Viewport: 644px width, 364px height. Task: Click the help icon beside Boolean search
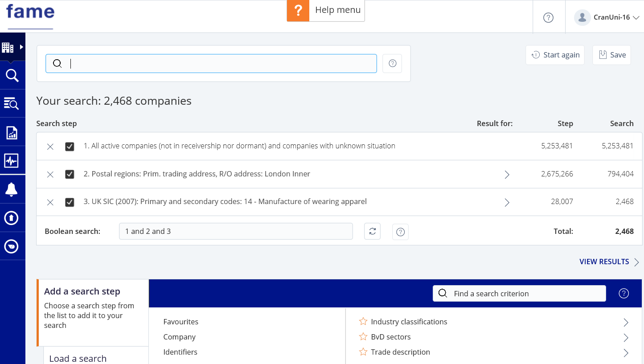point(400,232)
